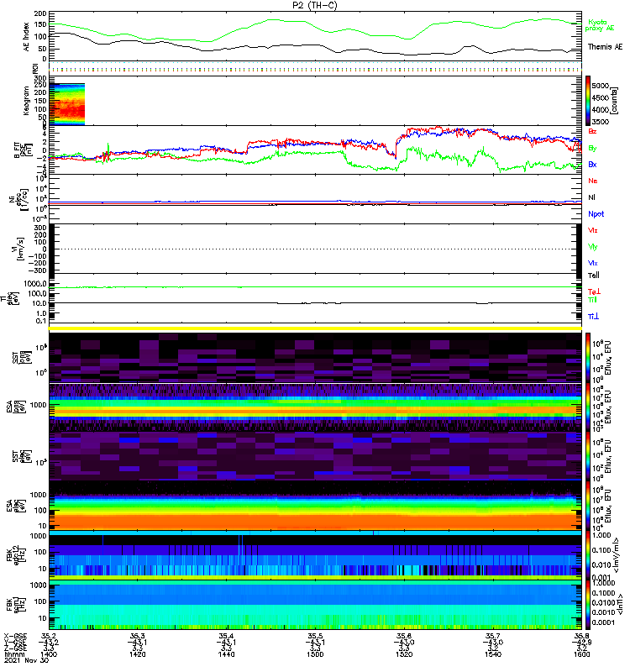The width and height of the screenshot is (630, 672).
Task: Click the SST electrons Eflux color bar
Action: click(x=588, y=456)
